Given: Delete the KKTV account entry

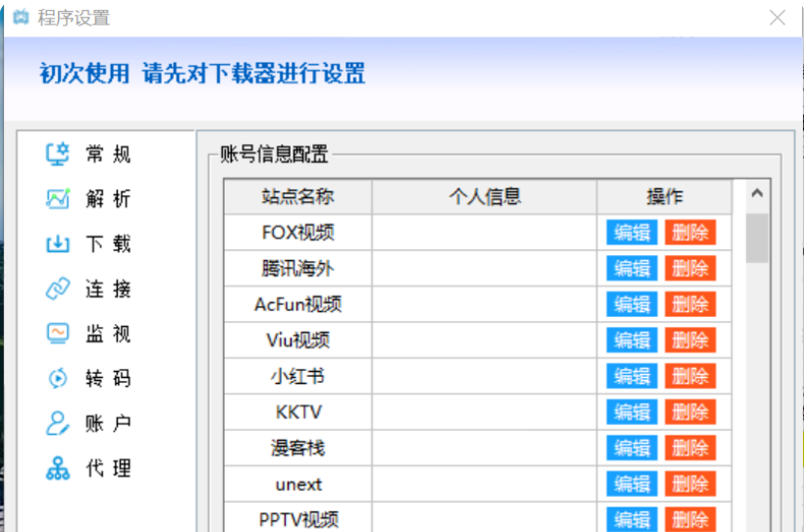Looking at the screenshot, I should 690,412.
